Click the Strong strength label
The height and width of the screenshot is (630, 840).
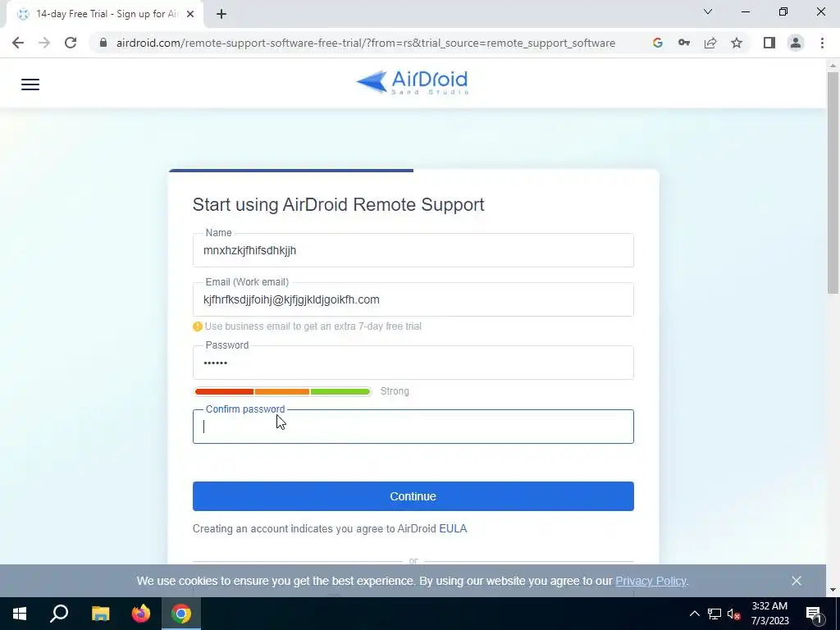tap(395, 391)
